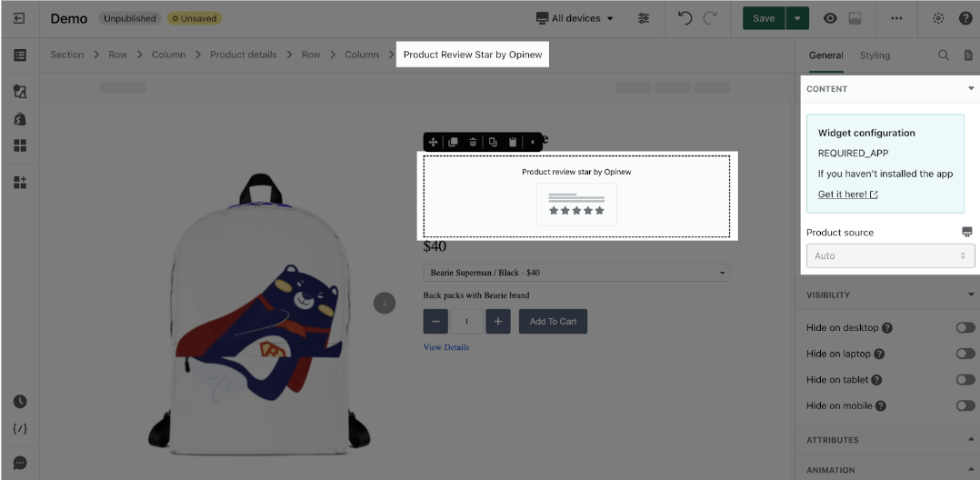Click help icon next to Hide on mobile
Image resolution: width=980 pixels, height=480 pixels.
point(881,405)
